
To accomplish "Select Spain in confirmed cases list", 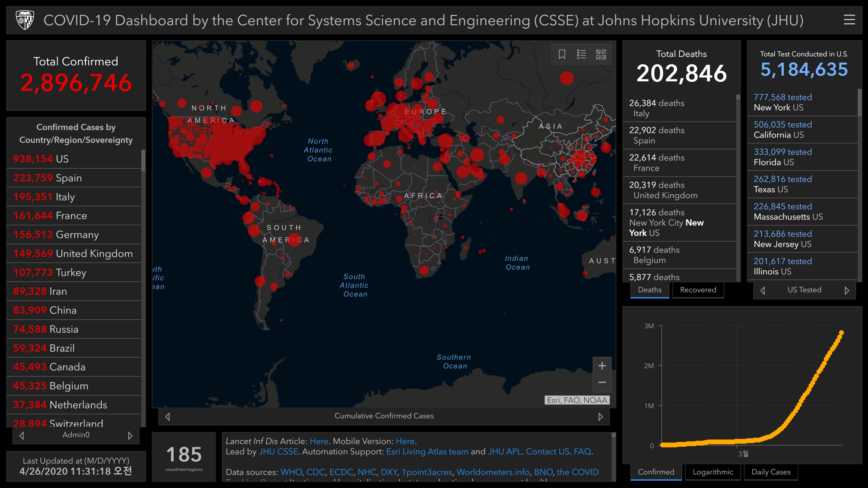I will pyautogui.click(x=74, y=178).
